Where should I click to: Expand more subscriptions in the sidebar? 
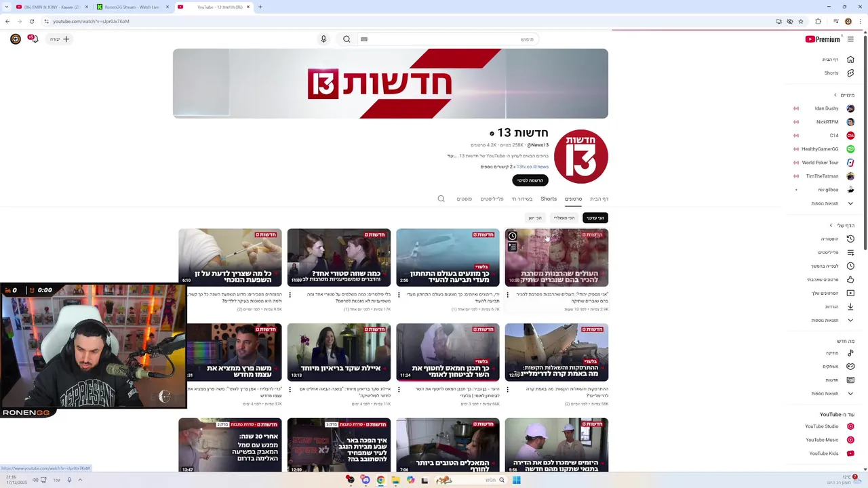(x=831, y=203)
